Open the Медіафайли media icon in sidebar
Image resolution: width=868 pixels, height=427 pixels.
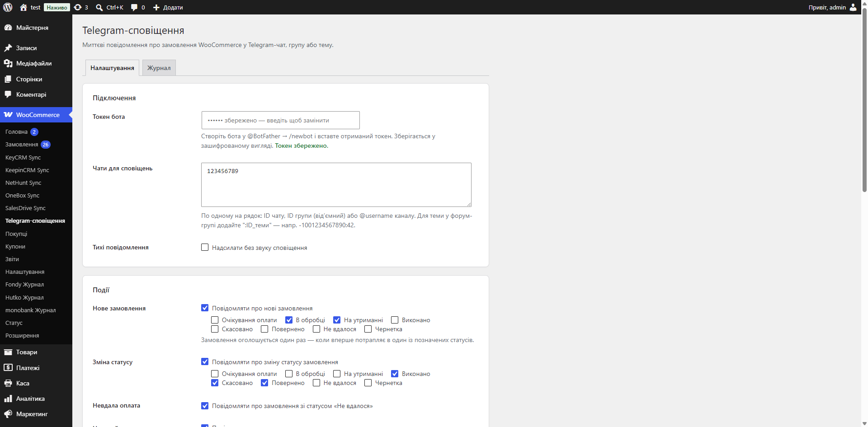click(x=8, y=63)
